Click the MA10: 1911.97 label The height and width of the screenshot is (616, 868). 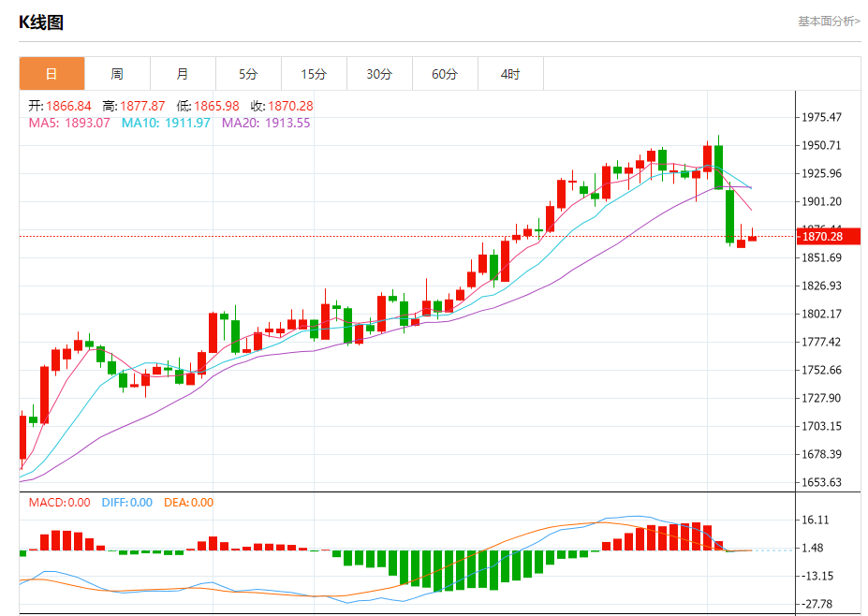pyautogui.click(x=166, y=123)
